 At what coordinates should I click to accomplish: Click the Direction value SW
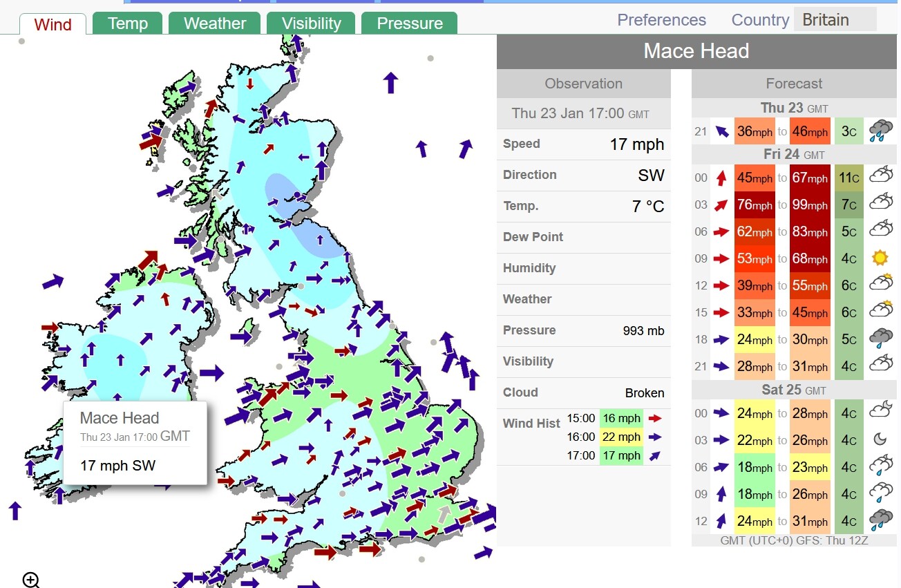(651, 176)
